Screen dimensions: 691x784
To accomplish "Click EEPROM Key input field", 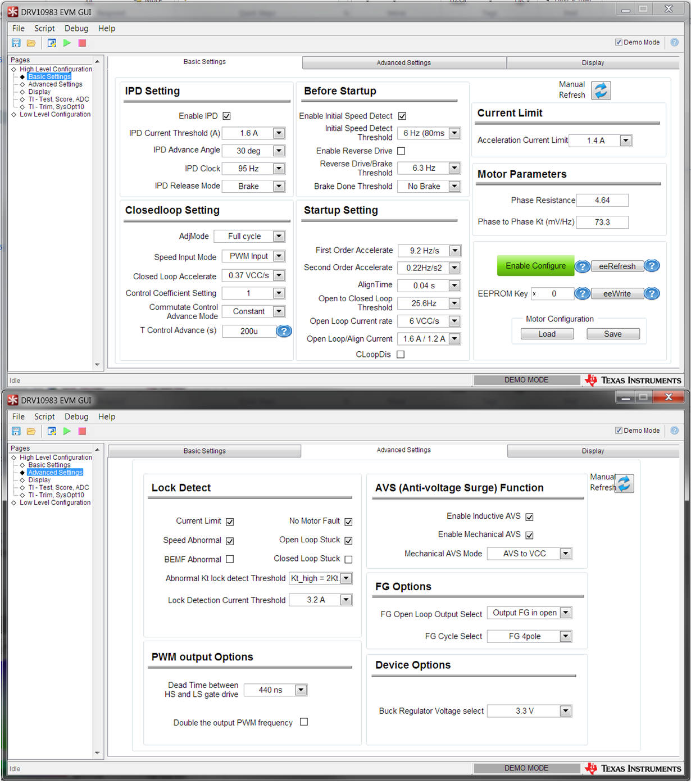I will tap(553, 293).
